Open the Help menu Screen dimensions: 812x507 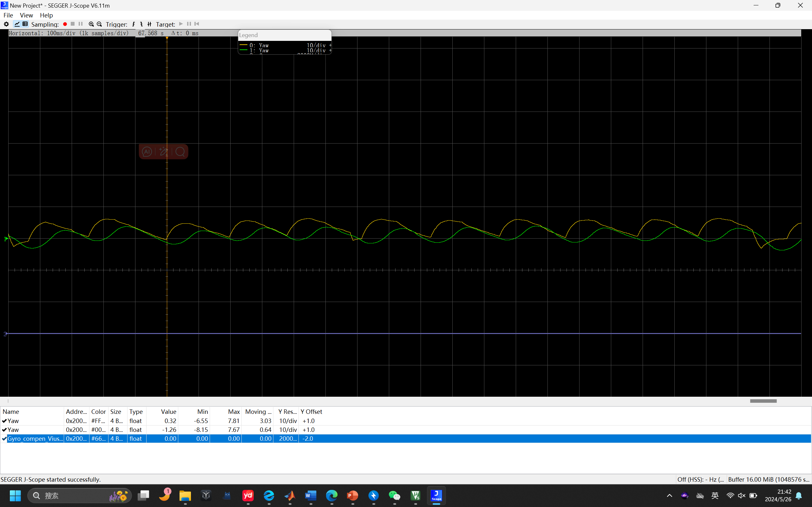pyautogui.click(x=46, y=15)
